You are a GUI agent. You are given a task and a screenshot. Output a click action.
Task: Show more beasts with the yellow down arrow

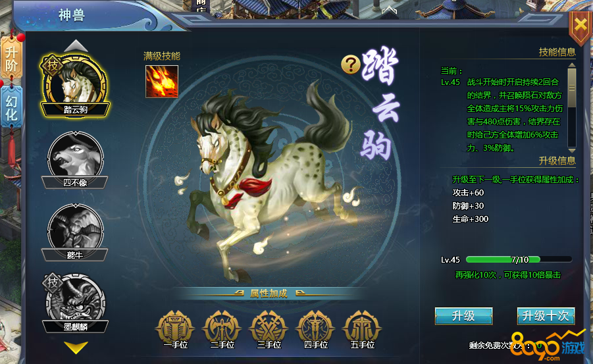point(76,347)
